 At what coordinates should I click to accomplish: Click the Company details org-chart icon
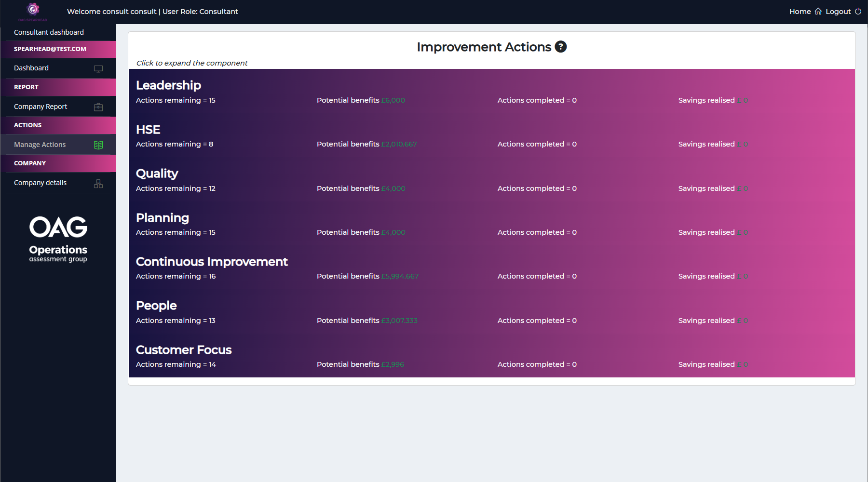(x=98, y=183)
